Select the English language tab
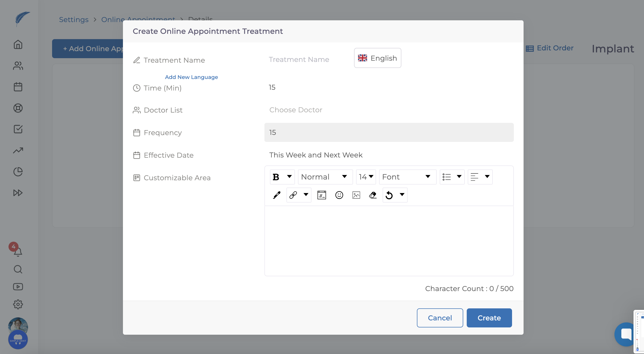The height and width of the screenshot is (354, 644). click(x=377, y=58)
